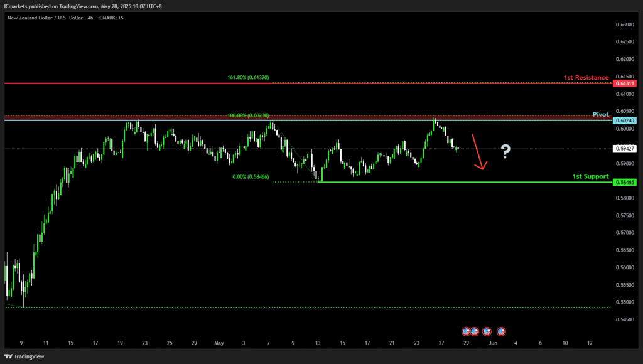Viewport: 643px width, 364px height.
Task: Click the '0.00% (0.58466)' Fibonacci label
Action: (x=251, y=177)
